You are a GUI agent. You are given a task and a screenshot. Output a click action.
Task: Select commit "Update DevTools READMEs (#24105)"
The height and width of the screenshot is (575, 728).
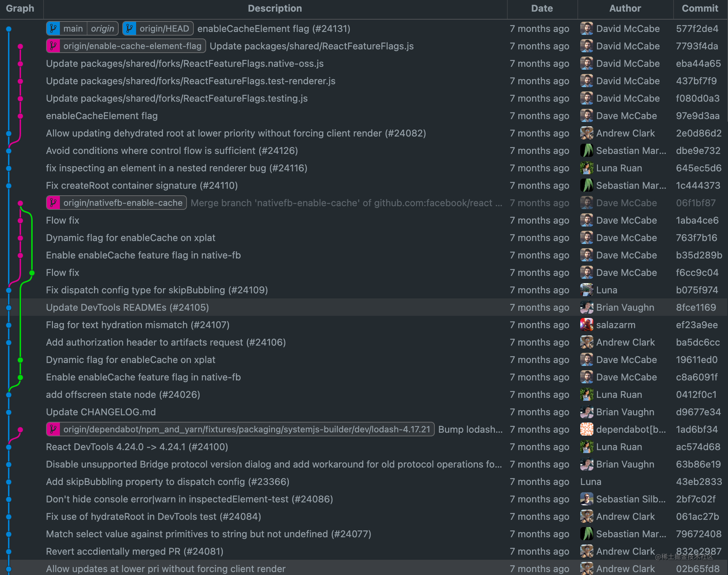point(127,307)
